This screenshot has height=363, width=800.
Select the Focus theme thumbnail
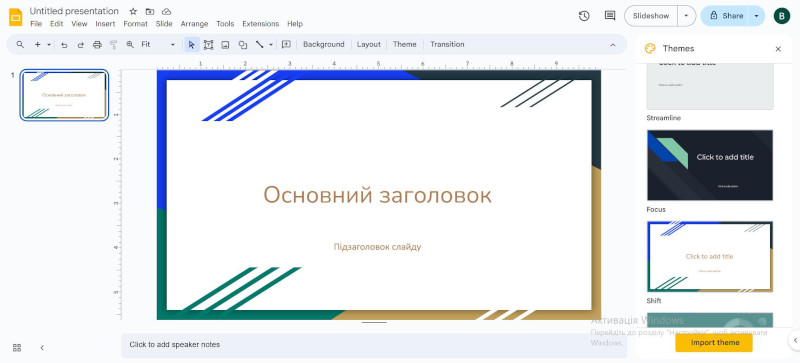710,165
